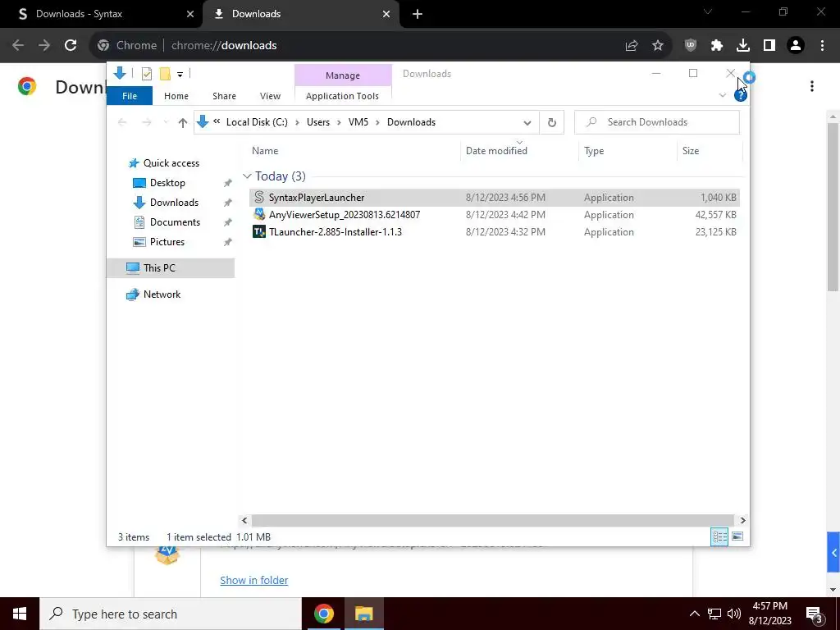Open the Share ribbon tab

tap(224, 96)
